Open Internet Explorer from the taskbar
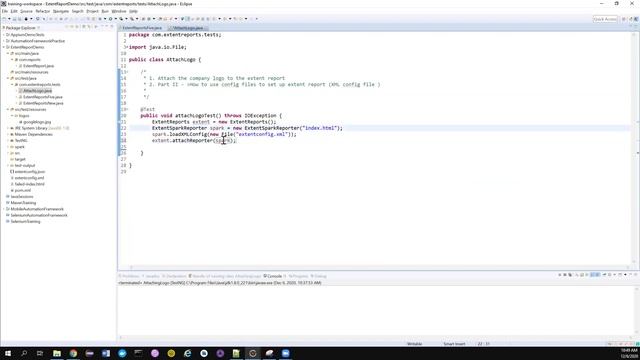Image resolution: width=640 pixels, height=360 pixels. click(187, 353)
